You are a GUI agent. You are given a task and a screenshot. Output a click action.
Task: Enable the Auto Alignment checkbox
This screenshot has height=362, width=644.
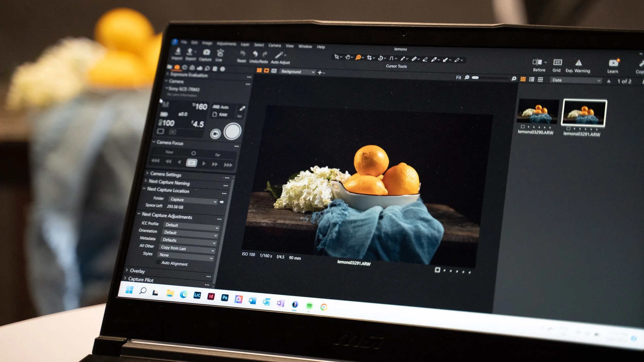158,262
